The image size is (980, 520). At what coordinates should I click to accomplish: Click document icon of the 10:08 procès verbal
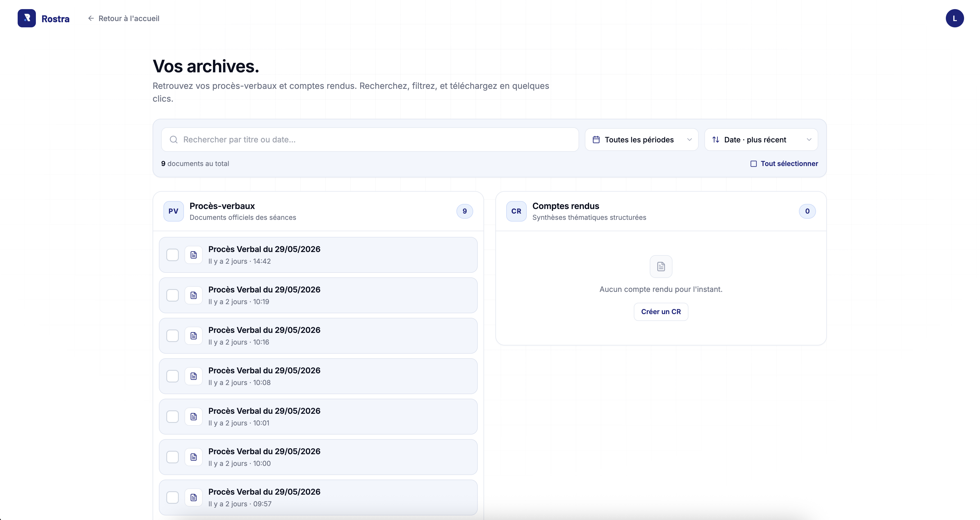click(x=194, y=376)
